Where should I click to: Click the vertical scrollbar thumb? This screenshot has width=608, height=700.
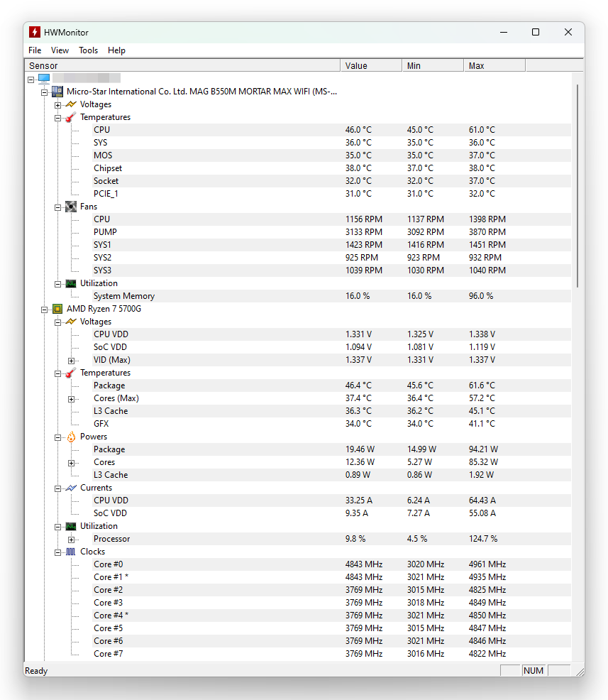click(x=577, y=185)
